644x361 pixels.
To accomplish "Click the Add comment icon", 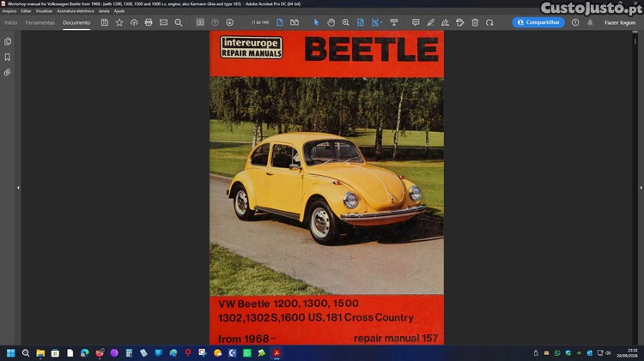I will 416,22.
